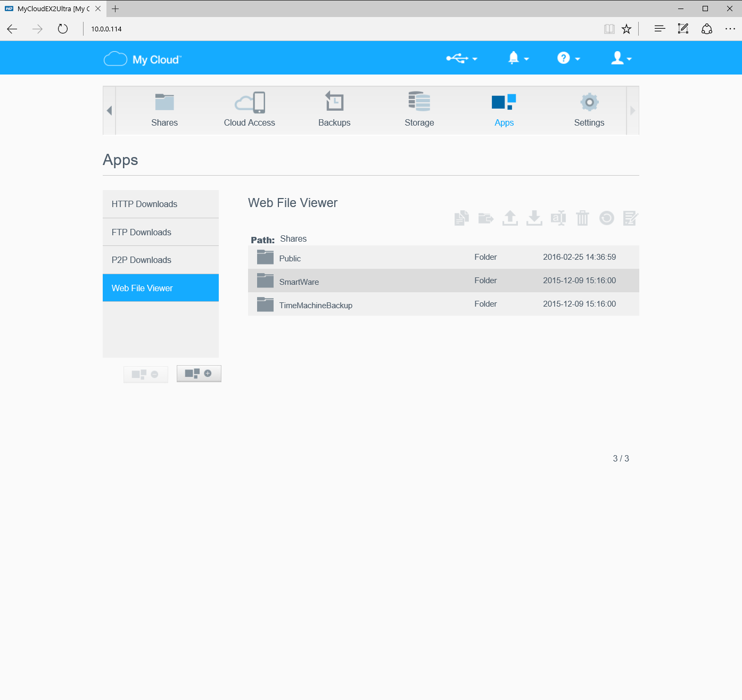Click the download file icon
Image resolution: width=742 pixels, height=700 pixels.
pos(534,218)
